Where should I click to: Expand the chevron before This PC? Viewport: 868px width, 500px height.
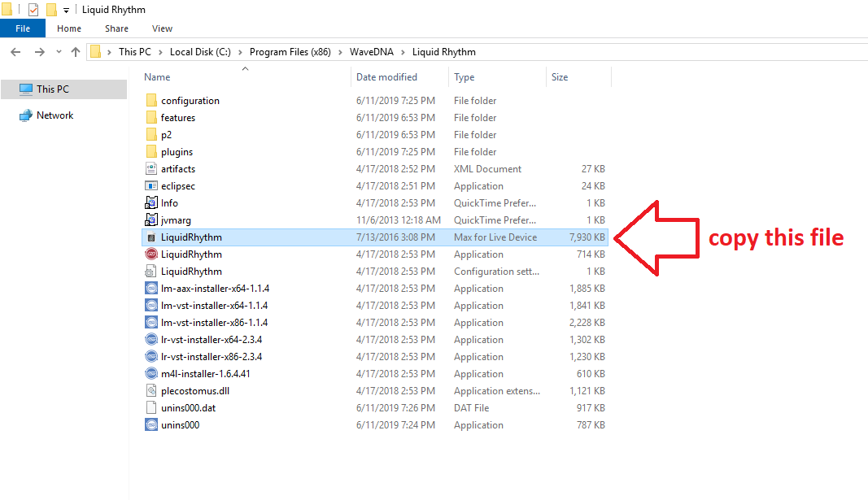(x=110, y=52)
